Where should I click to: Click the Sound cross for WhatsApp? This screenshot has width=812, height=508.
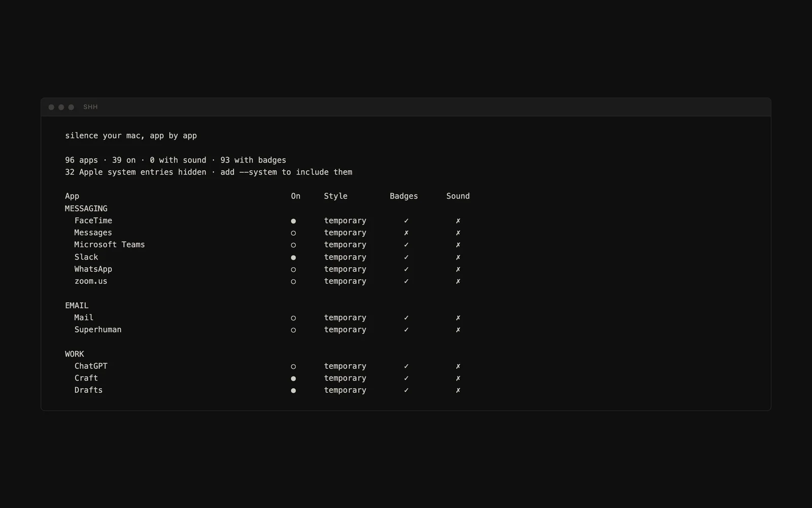coord(458,269)
